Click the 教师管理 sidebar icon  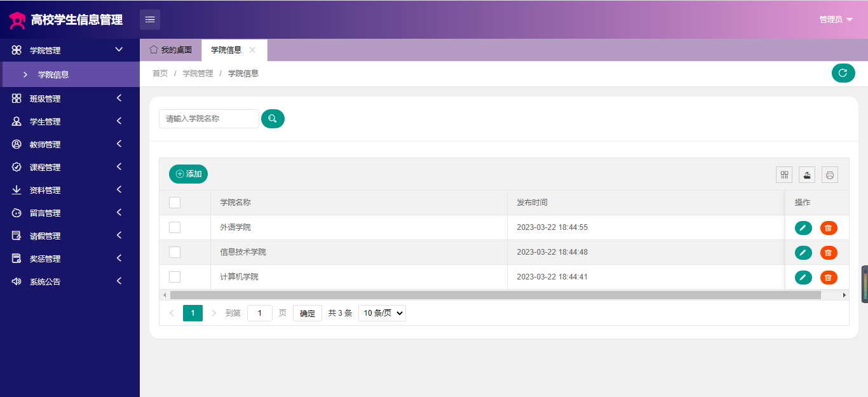point(17,144)
